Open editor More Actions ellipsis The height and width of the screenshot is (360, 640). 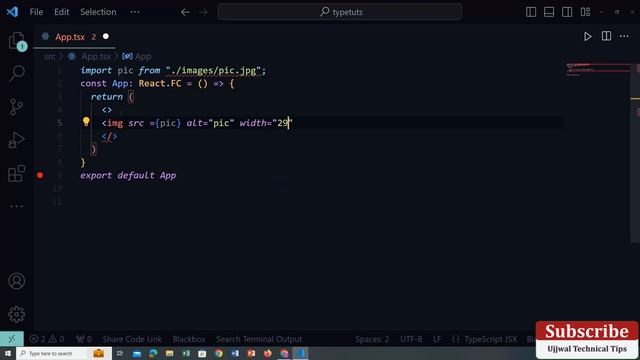pos(624,36)
